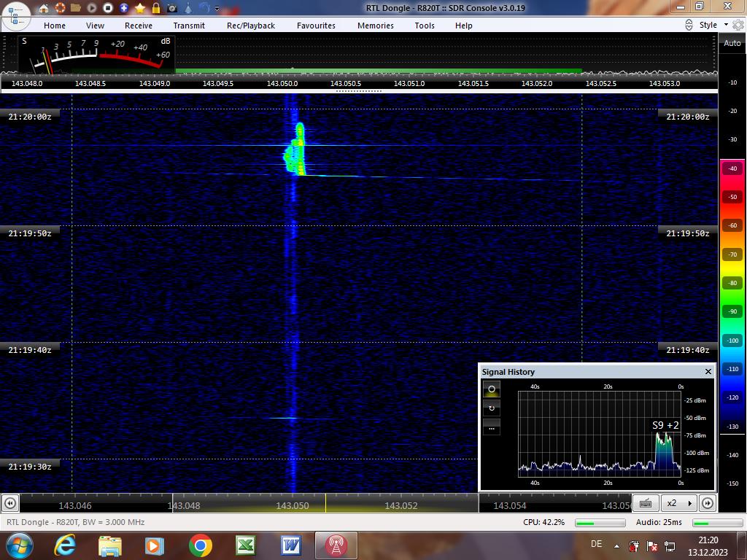Open the Style dropdown menu
This screenshot has width=747, height=560.
[x=713, y=25]
